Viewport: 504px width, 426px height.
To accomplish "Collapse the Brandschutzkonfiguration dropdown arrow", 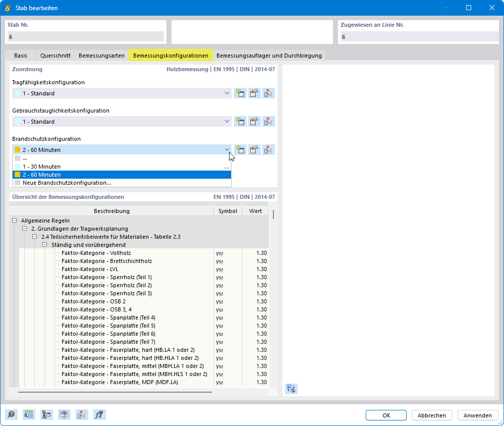I will [227, 150].
